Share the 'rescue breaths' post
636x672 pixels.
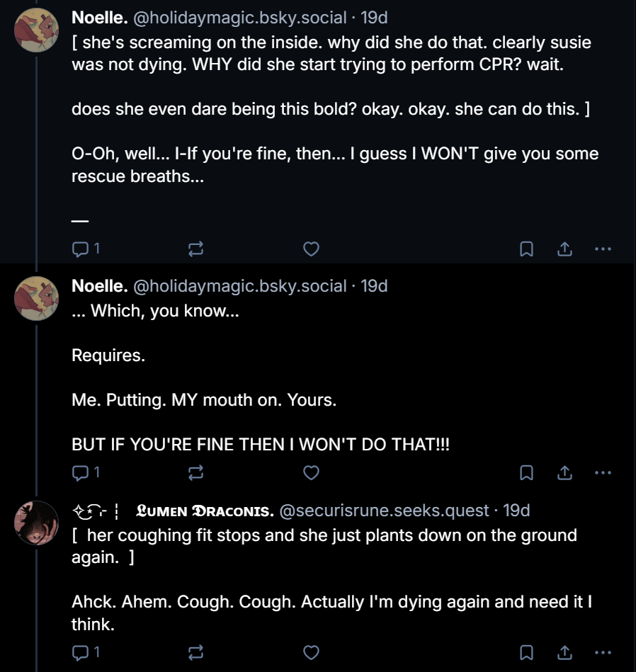pyautogui.click(x=564, y=249)
